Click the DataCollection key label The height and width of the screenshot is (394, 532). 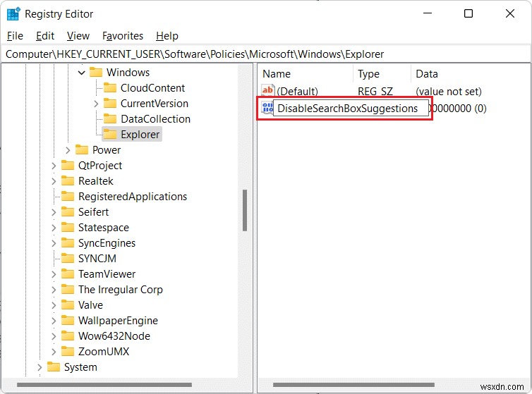(x=155, y=119)
